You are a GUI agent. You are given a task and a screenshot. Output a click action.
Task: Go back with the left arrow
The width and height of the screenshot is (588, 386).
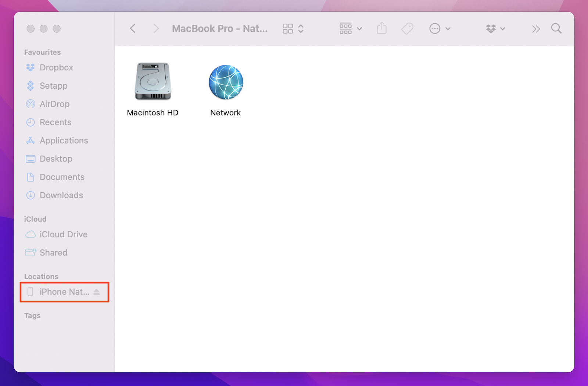[x=133, y=28]
